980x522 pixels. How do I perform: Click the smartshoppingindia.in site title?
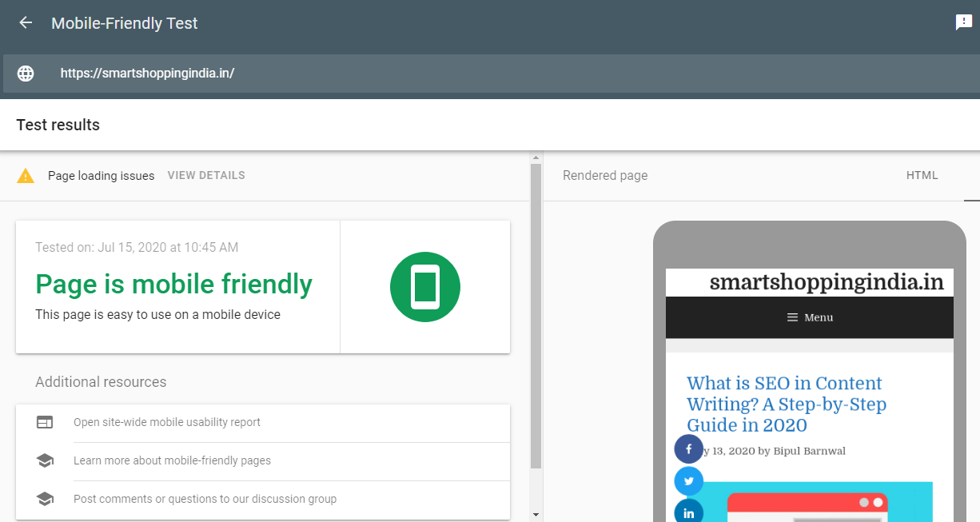tap(827, 282)
